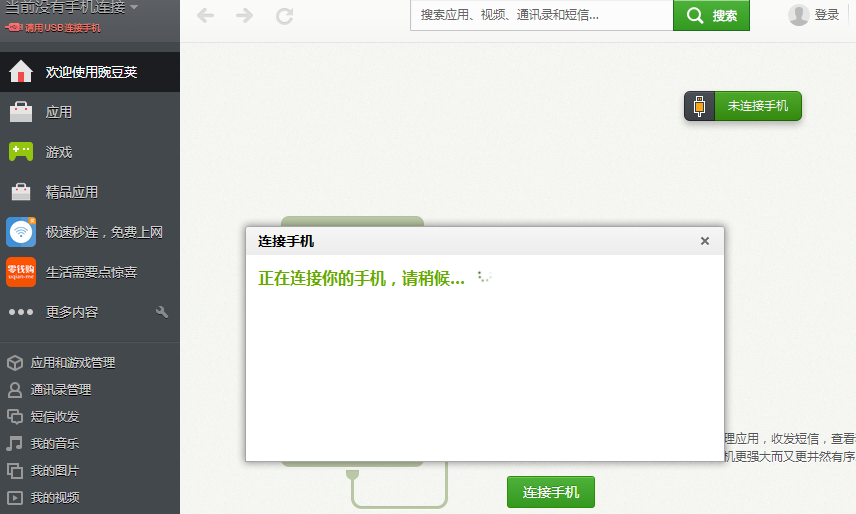Click the home icon for 欢迎使用豌豆荚
Viewport: 856px width, 514px height.
21,71
